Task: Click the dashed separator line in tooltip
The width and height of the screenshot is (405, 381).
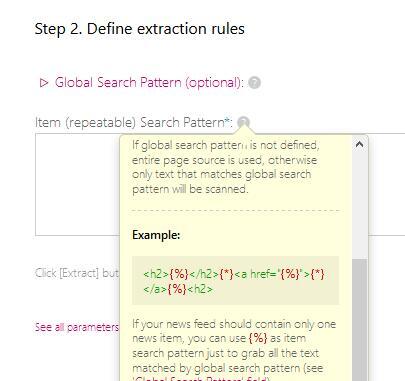Action: (x=235, y=210)
